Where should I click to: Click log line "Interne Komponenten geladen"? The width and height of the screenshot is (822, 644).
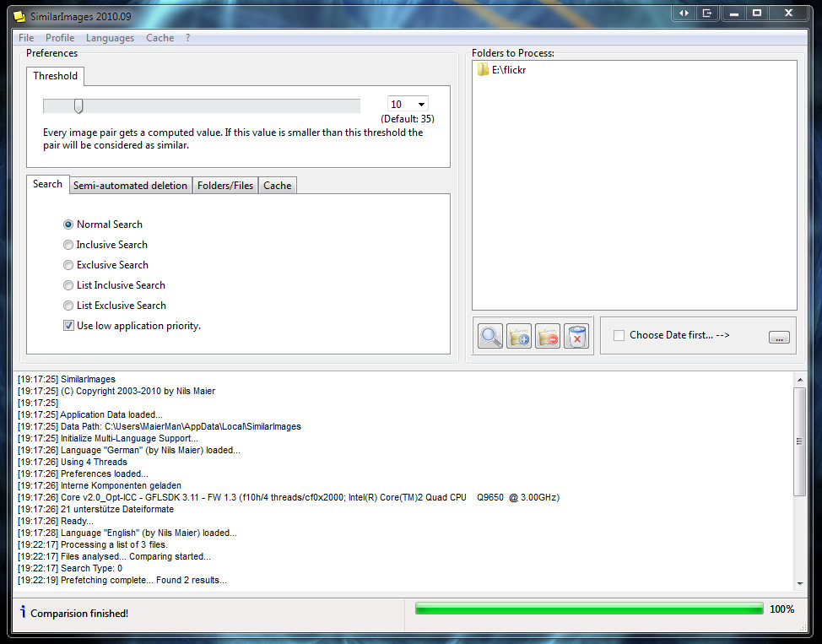(100, 485)
